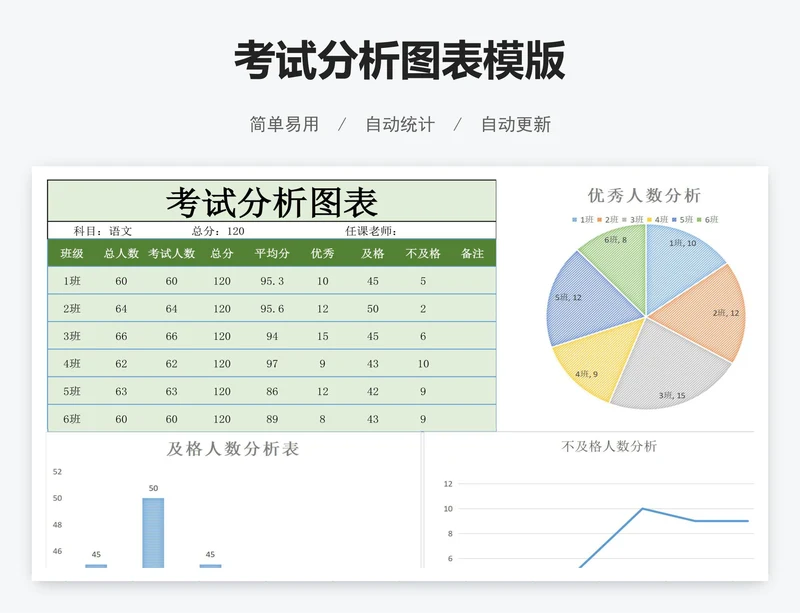This screenshot has width=800, height=613.
Task: Select the 3班 row label in table
Action: [x=72, y=336]
